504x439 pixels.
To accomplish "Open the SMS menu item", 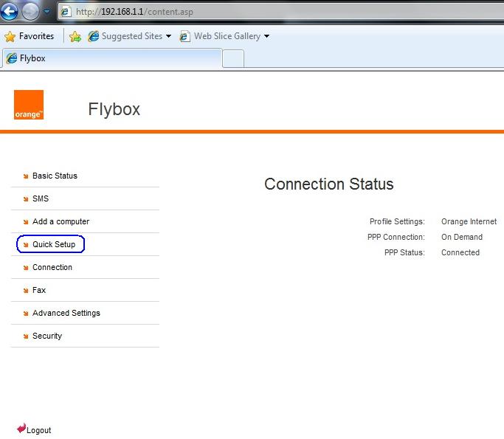I will 41,198.
